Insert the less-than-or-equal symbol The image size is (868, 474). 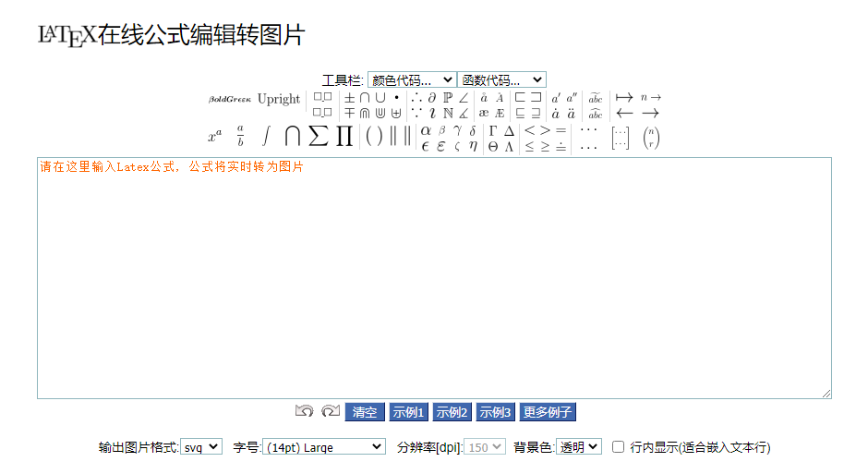point(530,147)
